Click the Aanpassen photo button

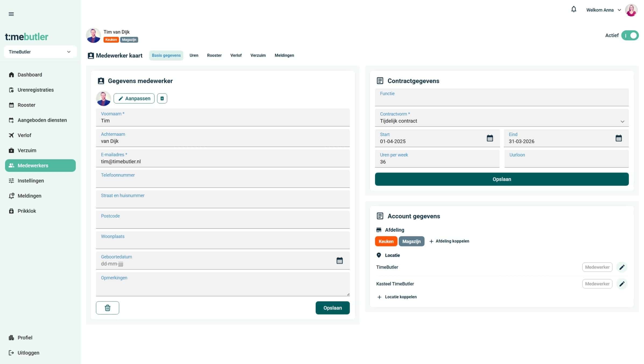click(134, 98)
